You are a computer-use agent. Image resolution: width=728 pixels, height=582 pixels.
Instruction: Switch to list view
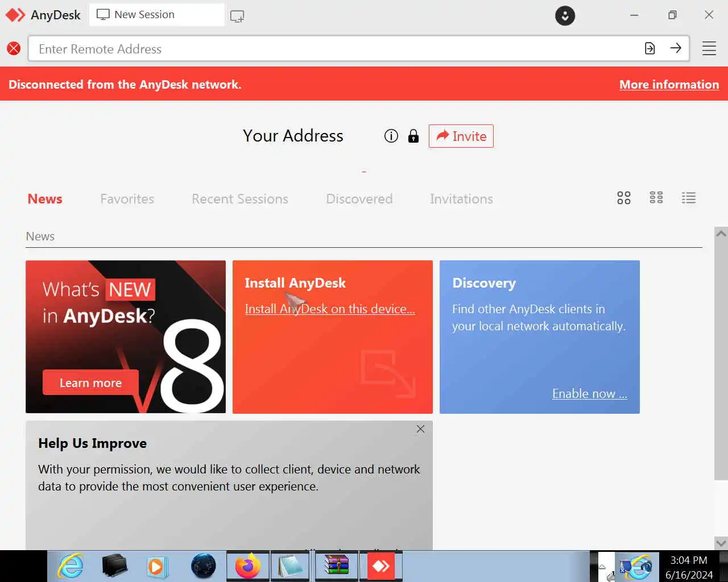point(689,198)
